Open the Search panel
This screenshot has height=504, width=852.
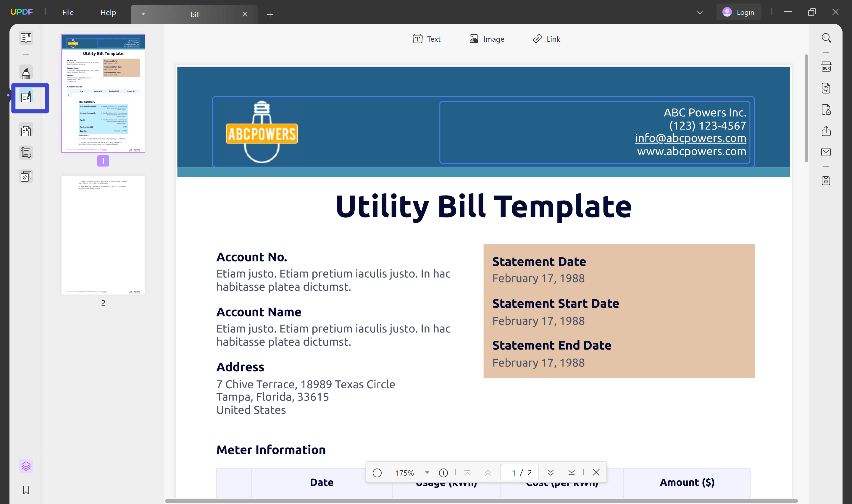(827, 38)
